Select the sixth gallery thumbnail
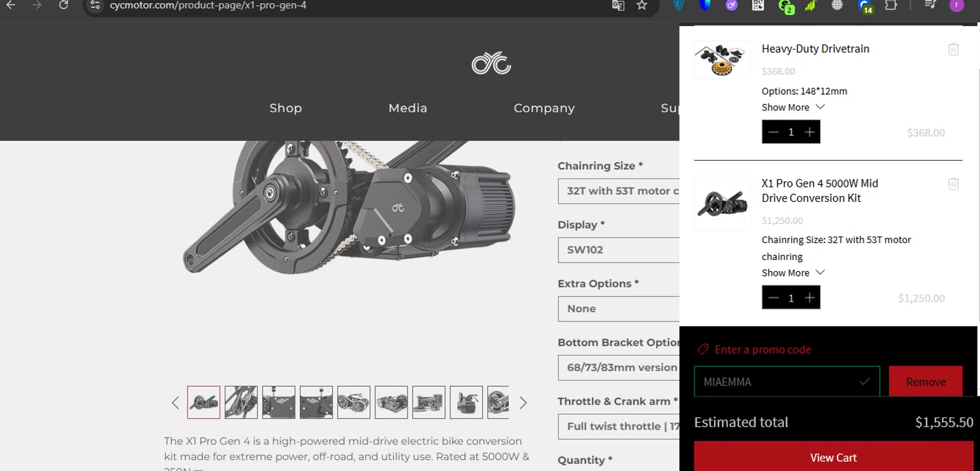 click(391, 402)
